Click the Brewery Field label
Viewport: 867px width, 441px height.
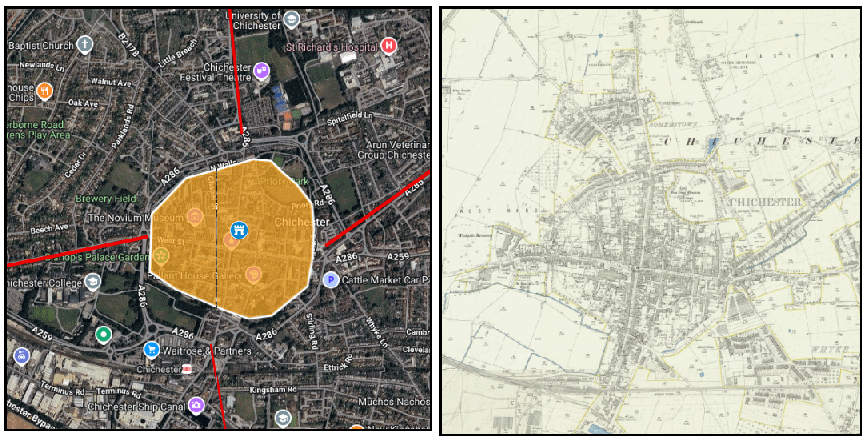[106, 199]
